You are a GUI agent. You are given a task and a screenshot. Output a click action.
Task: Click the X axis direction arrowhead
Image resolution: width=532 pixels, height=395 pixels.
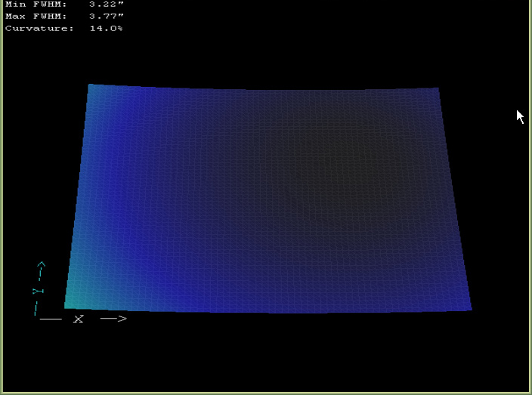122,319
